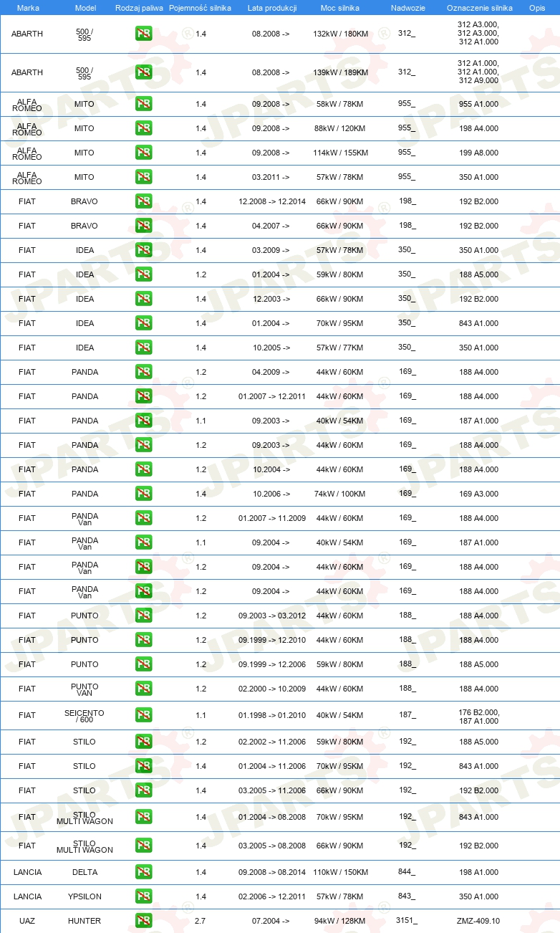The height and width of the screenshot is (933, 560).
Task: Click the PUNTO VAN model cell
Action: click(85, 689)
